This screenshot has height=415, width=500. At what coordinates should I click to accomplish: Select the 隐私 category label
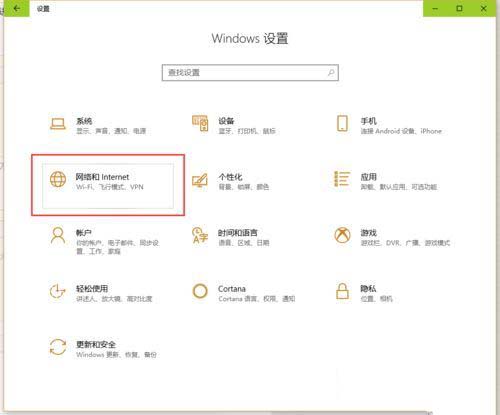[369, 289]
